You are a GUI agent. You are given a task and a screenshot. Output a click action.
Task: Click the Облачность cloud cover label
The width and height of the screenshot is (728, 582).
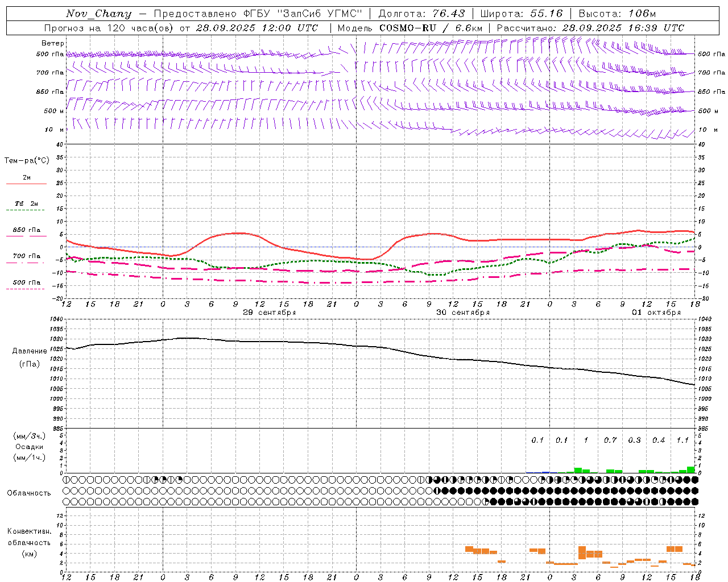[x=29, y=493]
